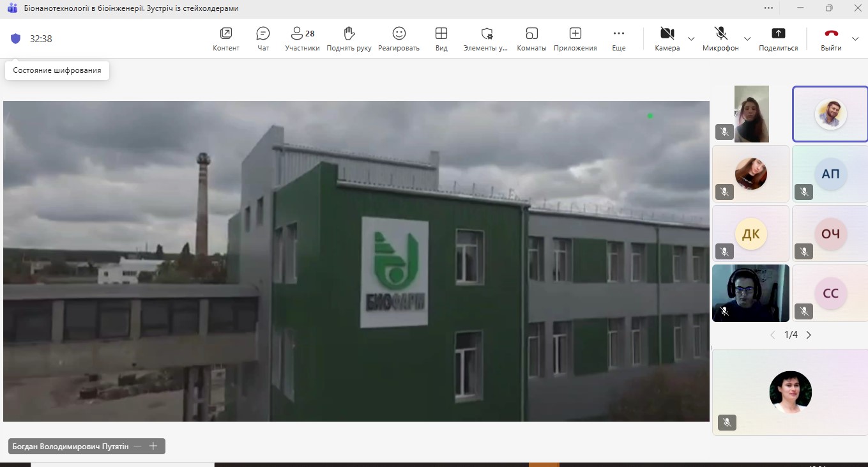The width and height of the screenshot is (868, 467).
Task: Open the title bar three-dots menu
Action: pyautogui.click(x=768, y=8)
